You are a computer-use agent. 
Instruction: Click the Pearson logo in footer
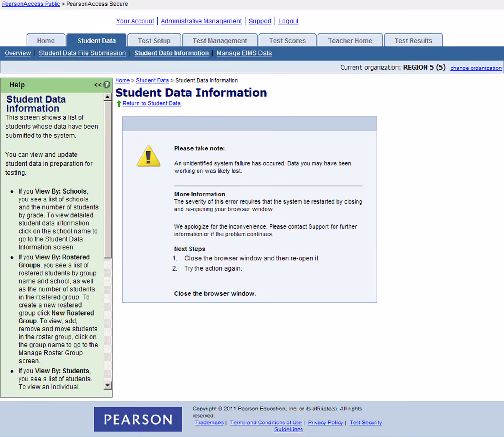[138, 419]
